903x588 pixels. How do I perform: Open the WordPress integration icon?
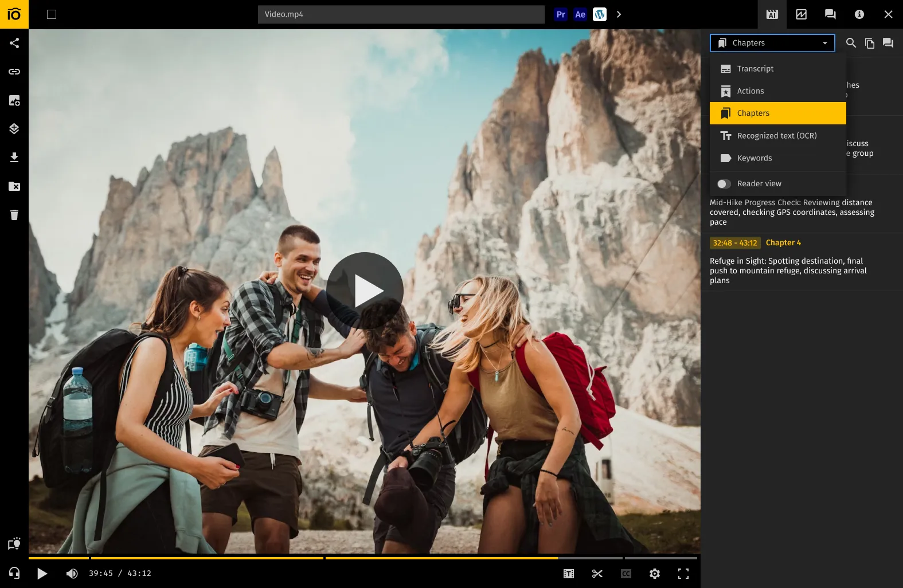(600, 14)
